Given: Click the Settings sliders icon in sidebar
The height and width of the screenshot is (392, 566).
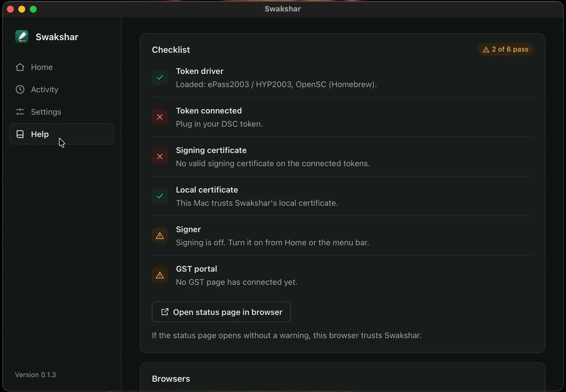Looking at the screenshot, I should coord(20,112).
